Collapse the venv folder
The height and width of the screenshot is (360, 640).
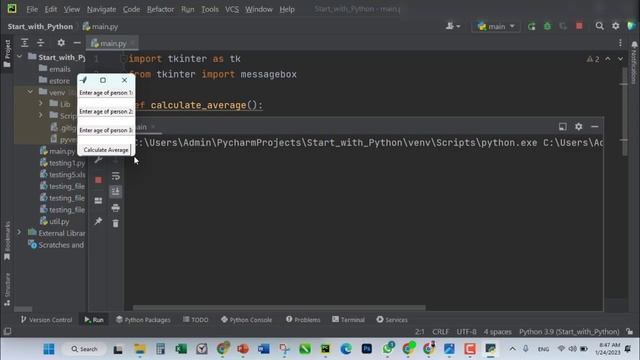click(30, 92)
